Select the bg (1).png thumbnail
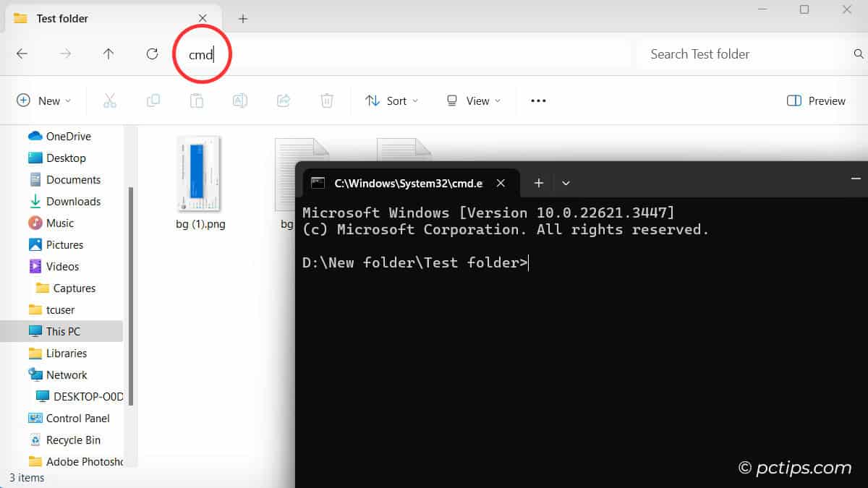Image resolution: width=868 pixels, height=488 pixels. (198, 174)
